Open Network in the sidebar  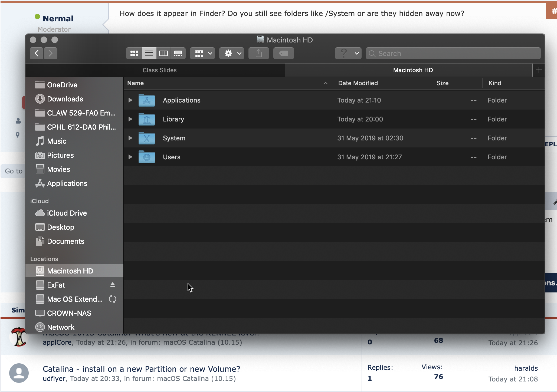click(x=74, y=327)
